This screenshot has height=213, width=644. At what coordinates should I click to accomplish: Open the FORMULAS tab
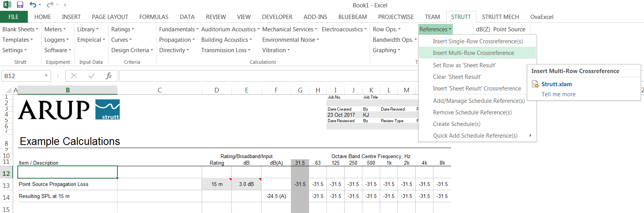pos(154,17)
